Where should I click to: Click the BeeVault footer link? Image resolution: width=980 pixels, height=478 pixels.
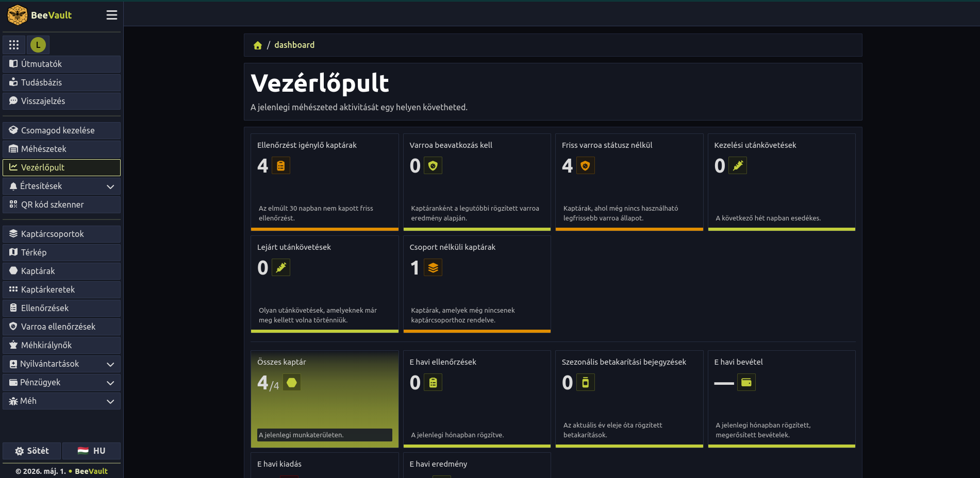click(91, 471)
